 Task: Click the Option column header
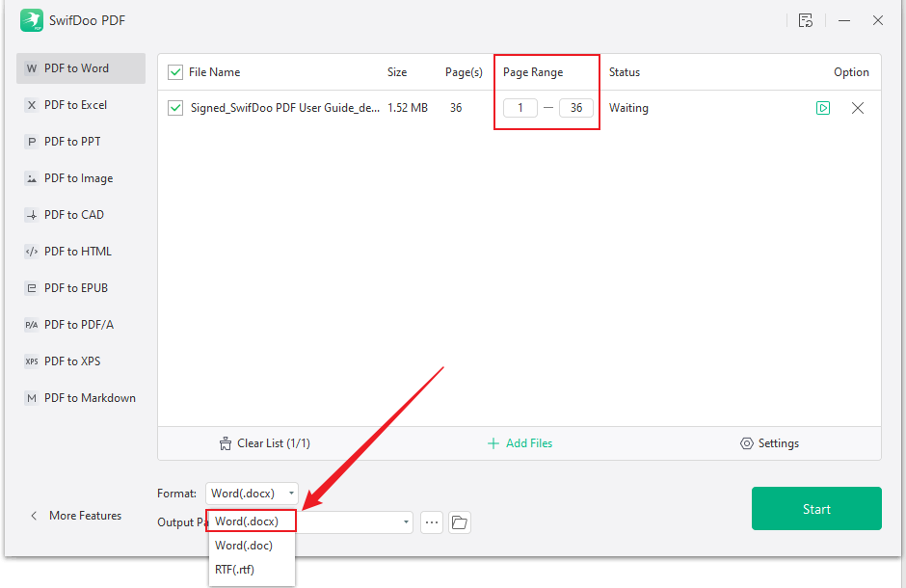tap(851, 72)
